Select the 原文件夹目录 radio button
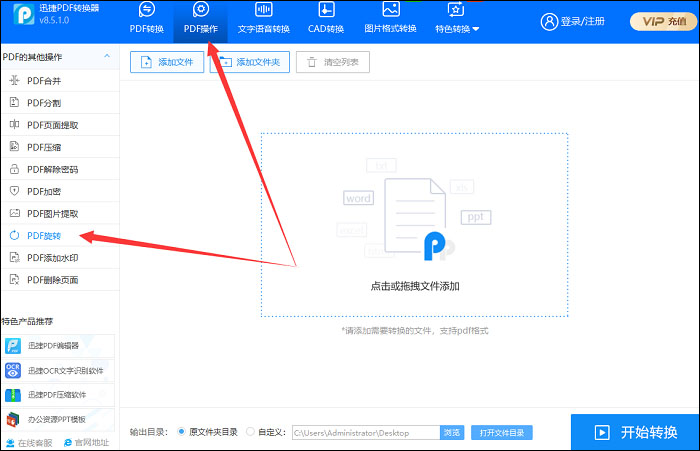 pyautogui.click(x=181, y=431)
